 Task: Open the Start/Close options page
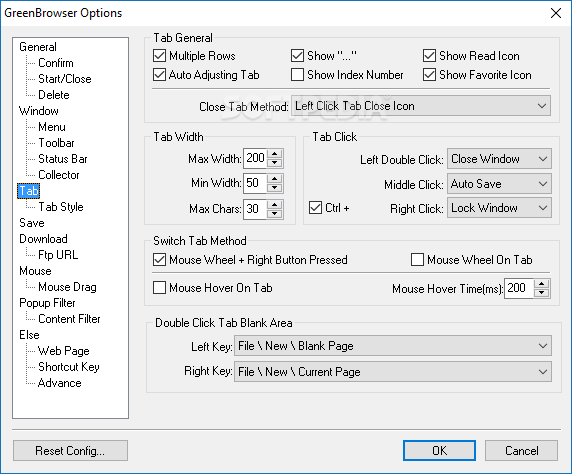click(x=65, y=79)
